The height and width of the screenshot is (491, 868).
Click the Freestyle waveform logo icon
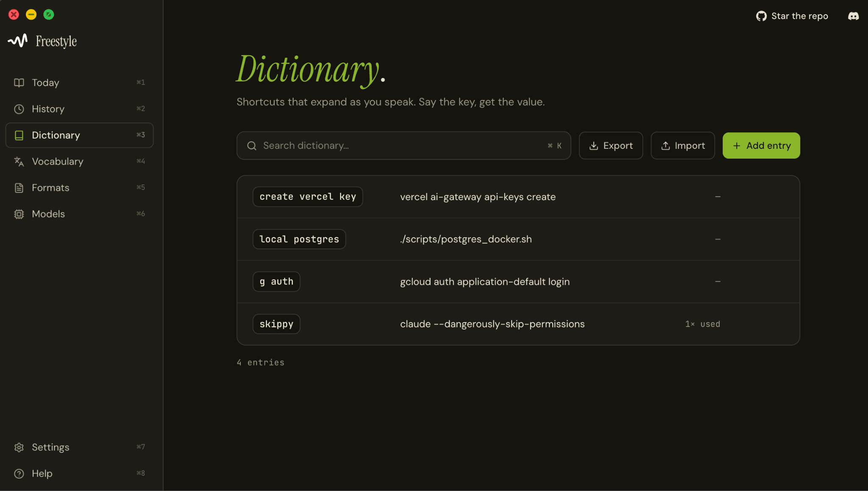click(x=18, y=41)
